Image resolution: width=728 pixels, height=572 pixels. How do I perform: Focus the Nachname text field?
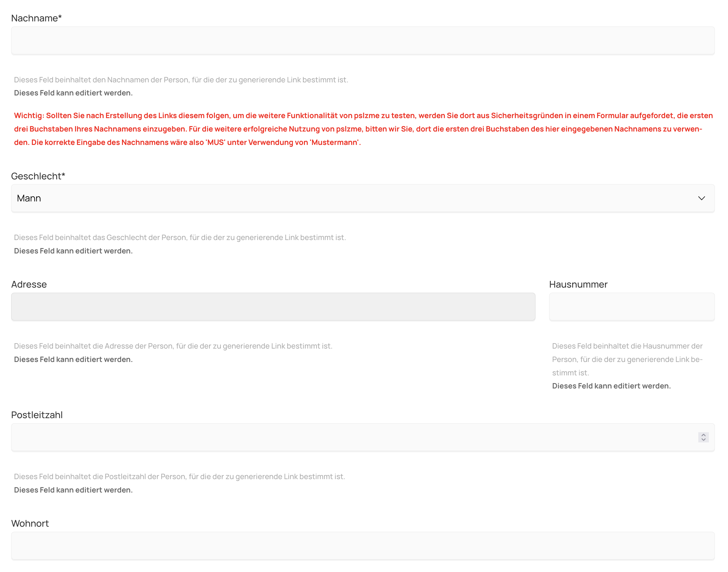[x=363, y=41]
